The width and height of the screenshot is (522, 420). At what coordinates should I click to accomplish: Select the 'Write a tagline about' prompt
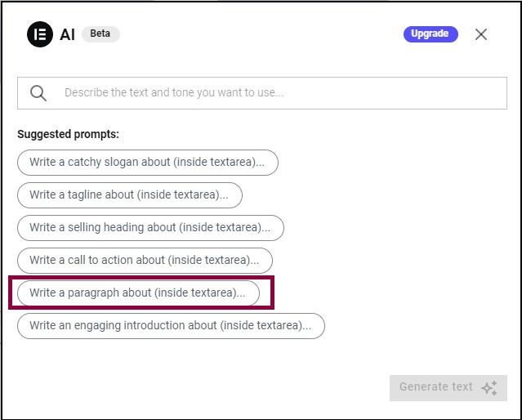tap(130, 194)
